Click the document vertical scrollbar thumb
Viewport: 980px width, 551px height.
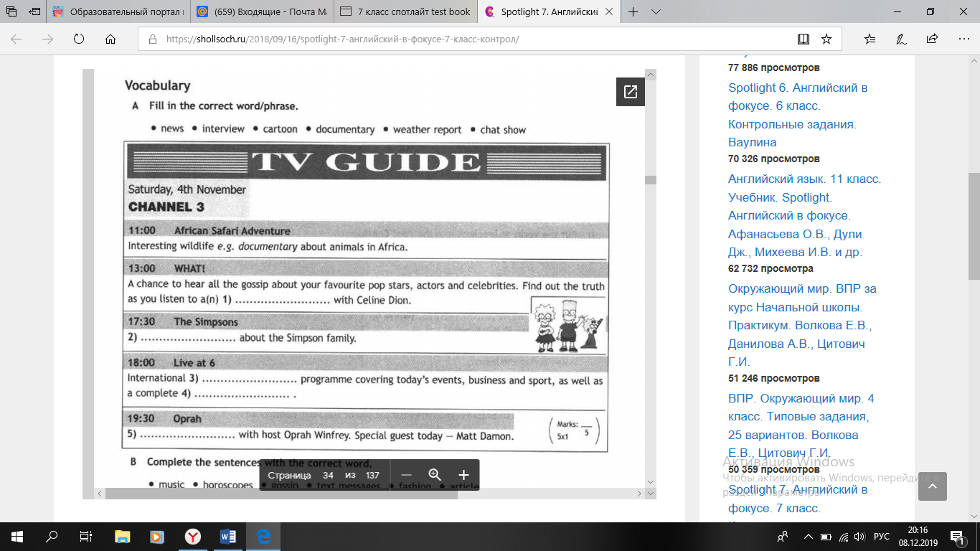[x=650, y=179]
